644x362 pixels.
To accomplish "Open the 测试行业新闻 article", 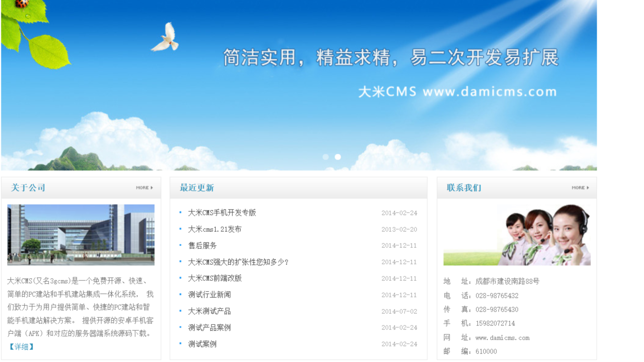I will point(210,295).
